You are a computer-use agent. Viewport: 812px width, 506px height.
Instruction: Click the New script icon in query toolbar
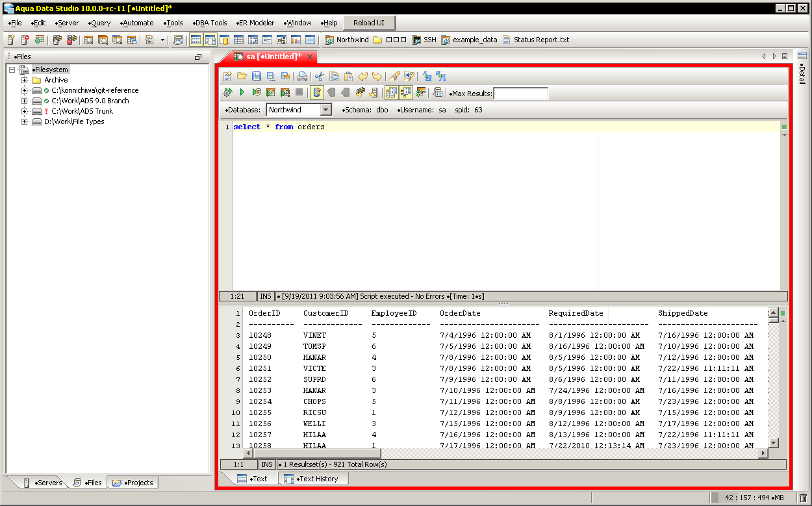[x=227, y=76]
